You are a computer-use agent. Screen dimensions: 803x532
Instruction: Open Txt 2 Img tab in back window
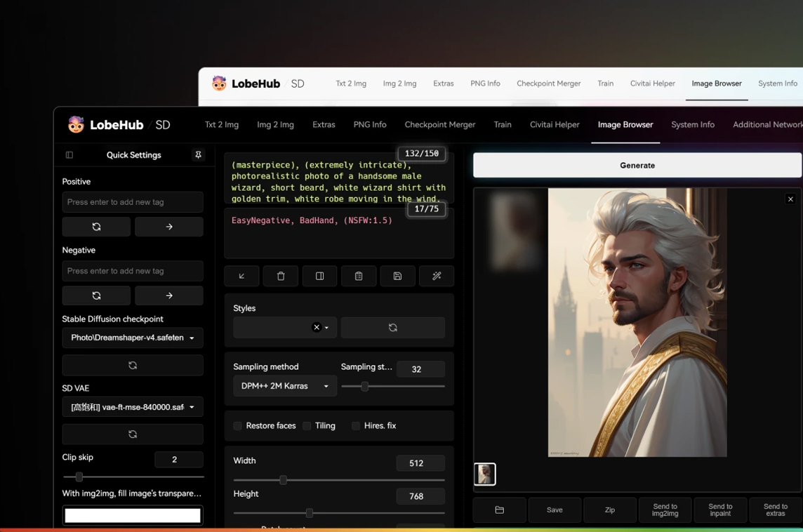click(351, 84)
